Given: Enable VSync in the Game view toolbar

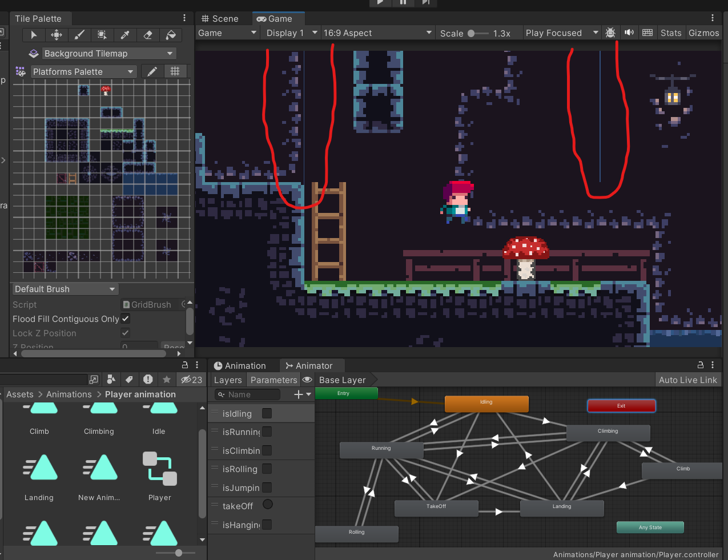Looking at the screenshot, I should point(647,33).
